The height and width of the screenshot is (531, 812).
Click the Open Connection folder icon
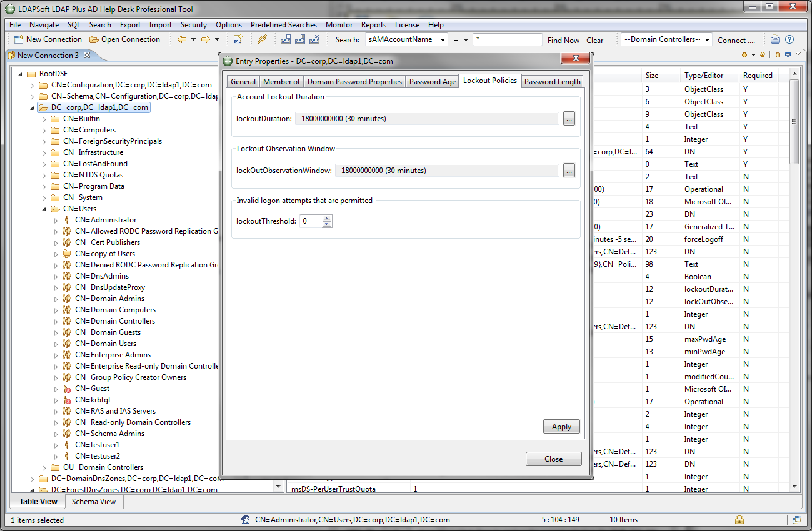coord(94,39)
